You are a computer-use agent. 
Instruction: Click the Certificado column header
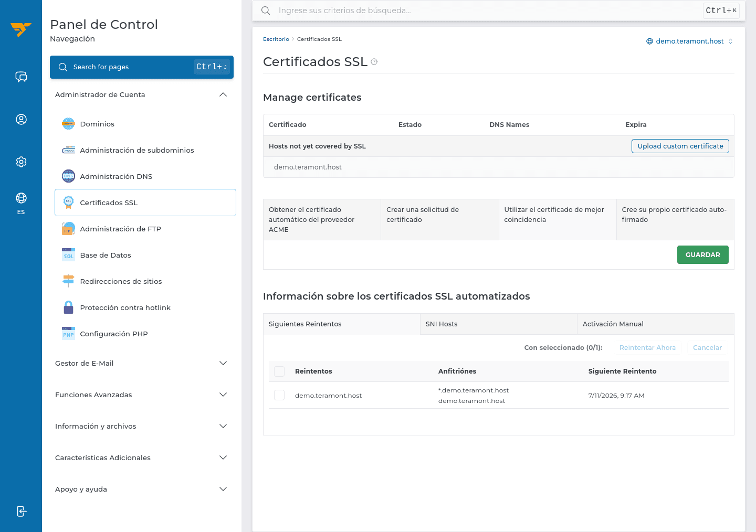[x=287, y=125]
